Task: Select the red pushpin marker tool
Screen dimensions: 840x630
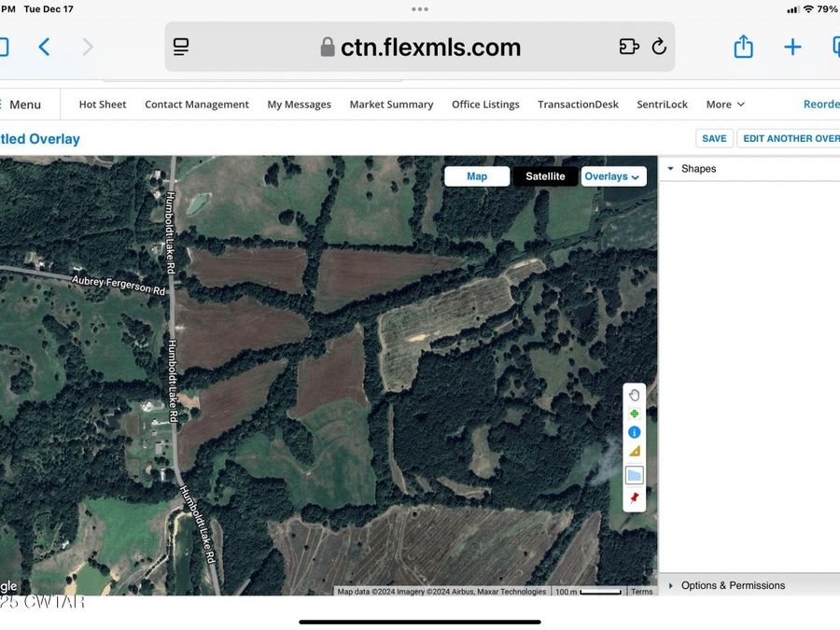Action: pos(635,497)
